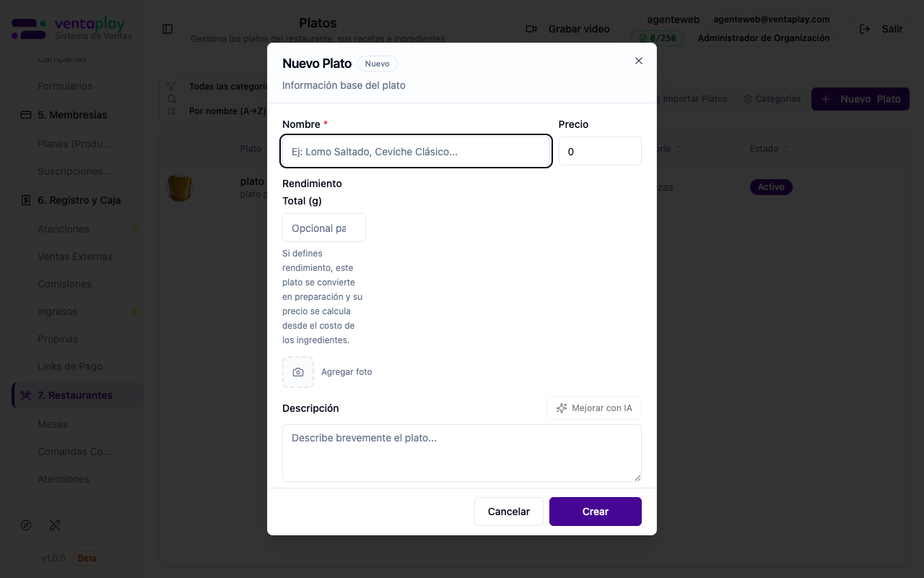Click the Descripción text area
This screenshot has width=924, height=578.
[461, 452]
